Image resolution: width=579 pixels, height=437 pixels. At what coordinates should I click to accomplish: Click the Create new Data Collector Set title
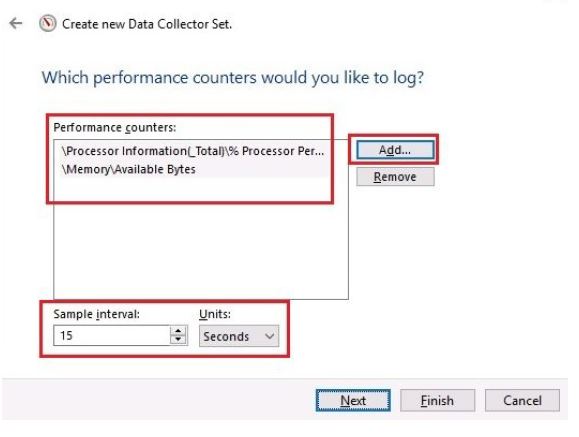click(147, 24)
